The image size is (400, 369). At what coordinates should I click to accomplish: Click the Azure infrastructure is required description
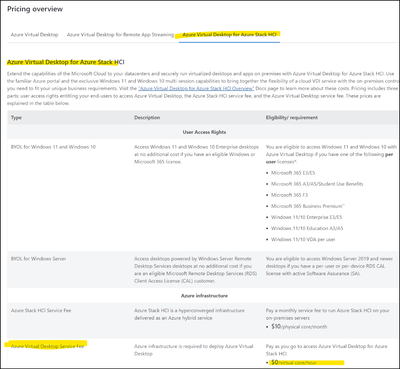click(x=194, y=350)
